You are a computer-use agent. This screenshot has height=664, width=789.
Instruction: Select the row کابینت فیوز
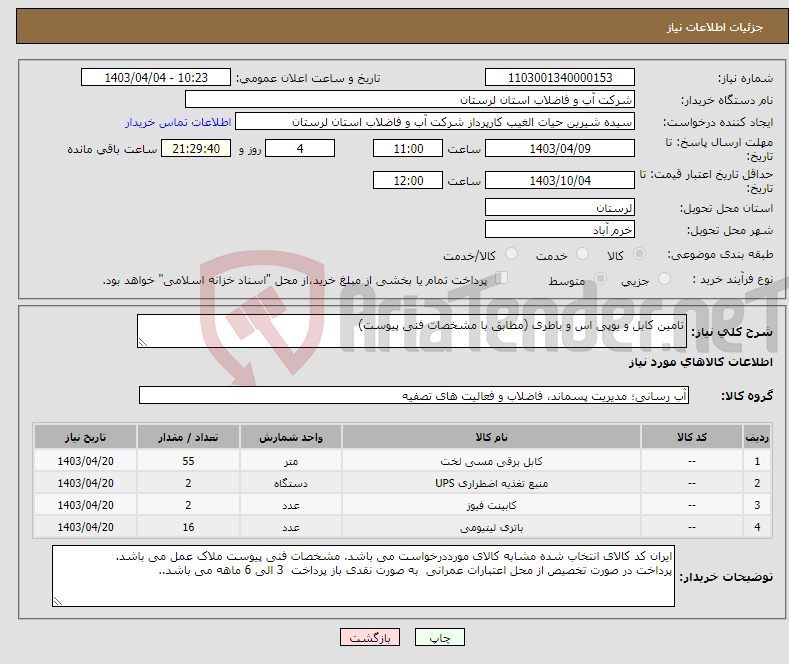point(403,505)
